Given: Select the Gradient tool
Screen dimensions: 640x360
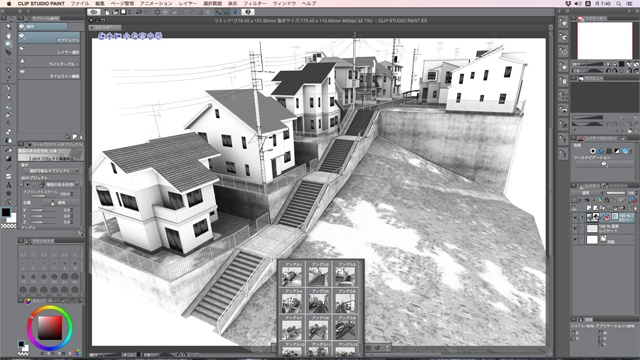Looking at the screenshot, I should (x=8, y=159).
